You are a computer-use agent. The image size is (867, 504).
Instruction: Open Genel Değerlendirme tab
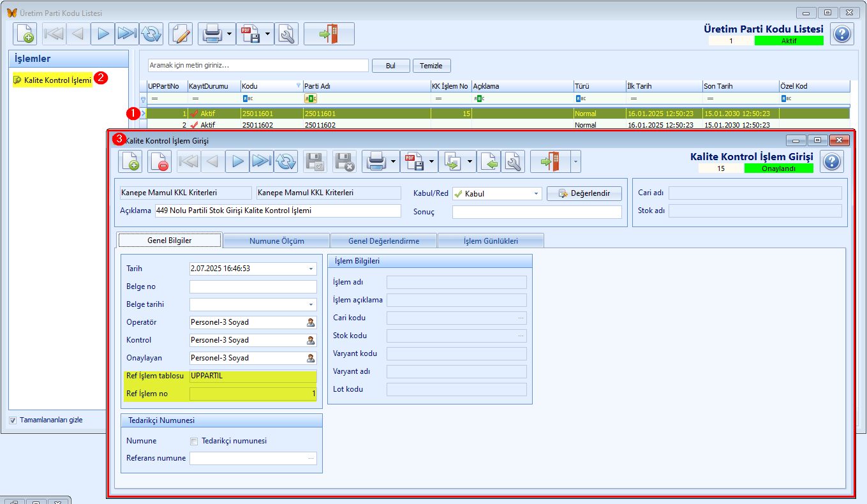click(383, 241)
